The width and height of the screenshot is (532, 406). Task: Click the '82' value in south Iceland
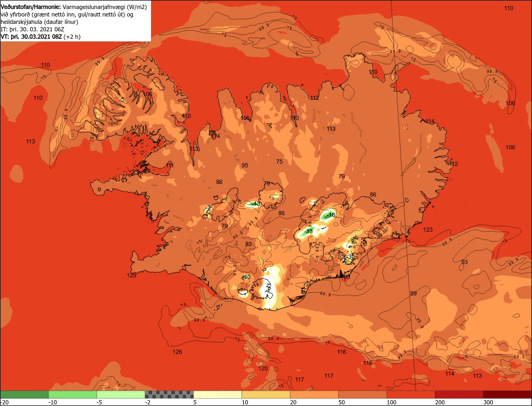248,244
